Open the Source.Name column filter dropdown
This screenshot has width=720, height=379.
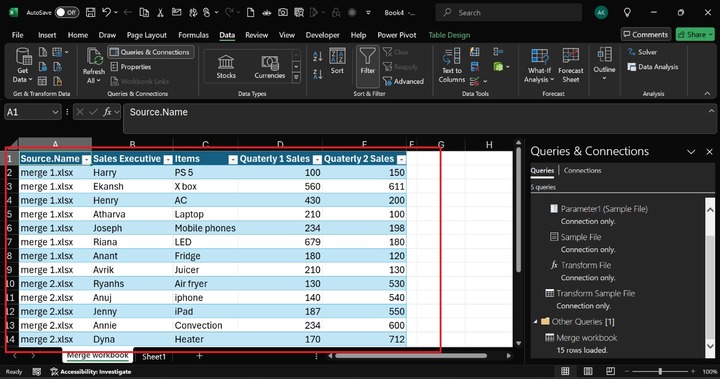(86, 159)
